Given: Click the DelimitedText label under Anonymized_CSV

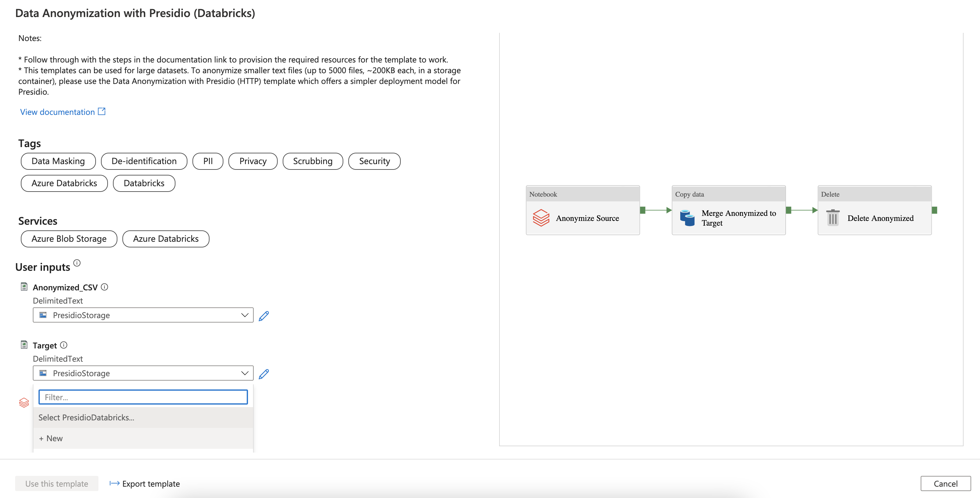Looking at the screenshot, I should pos(58,300).
